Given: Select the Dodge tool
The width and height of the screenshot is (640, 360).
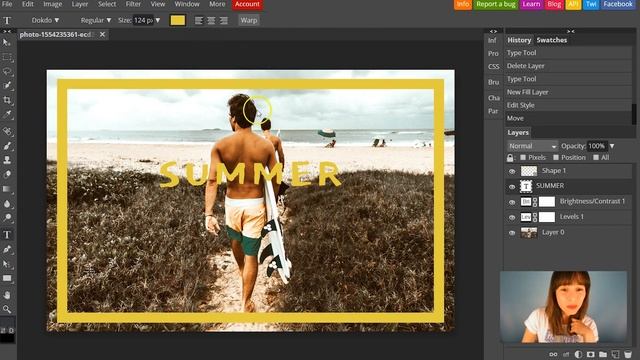Looking at the screenshot, I should pos(7,218).
